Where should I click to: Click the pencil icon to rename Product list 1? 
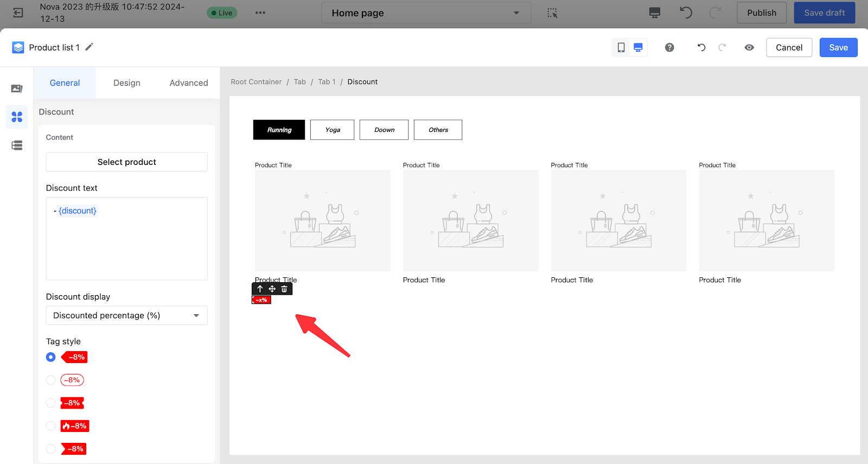pyautogui.click(x=90, y=47)
